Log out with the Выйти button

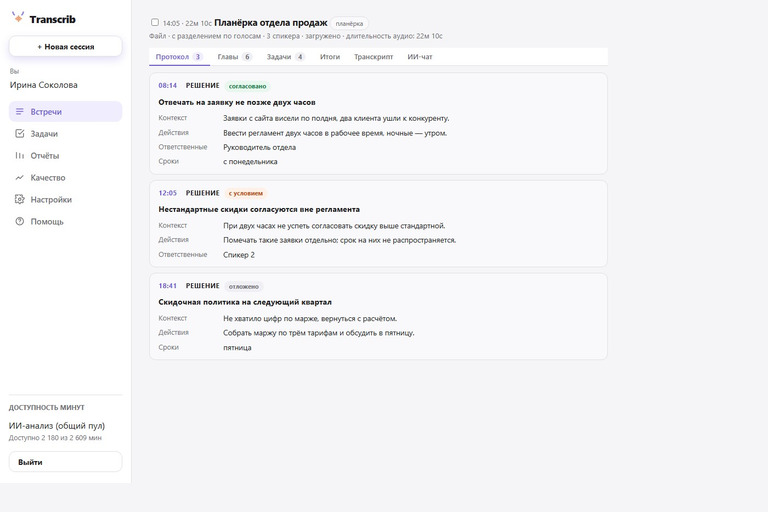click(66, 462)
